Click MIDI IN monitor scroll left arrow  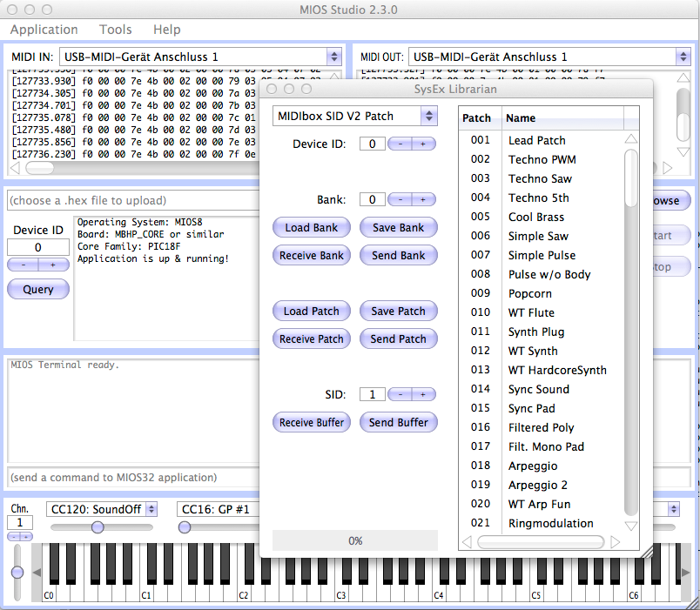click(15, 168)
